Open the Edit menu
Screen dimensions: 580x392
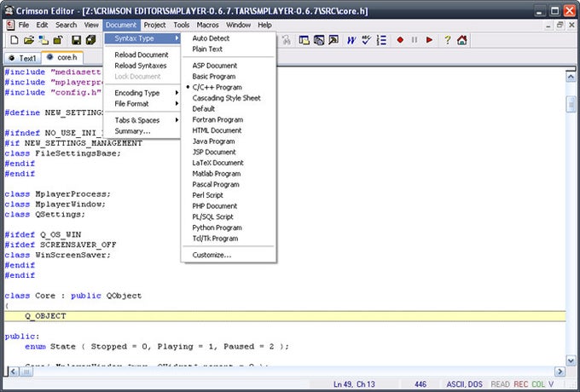42,25
